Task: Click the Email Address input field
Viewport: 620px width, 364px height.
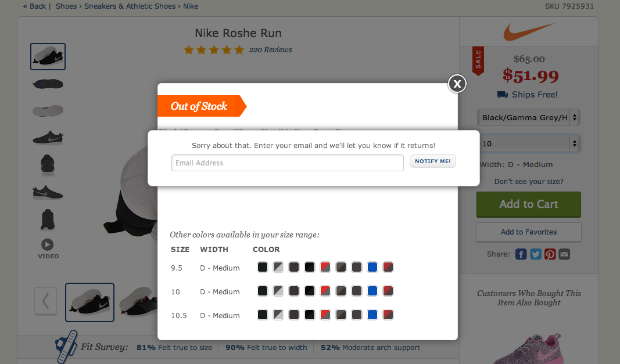Action: pos(288,163)
